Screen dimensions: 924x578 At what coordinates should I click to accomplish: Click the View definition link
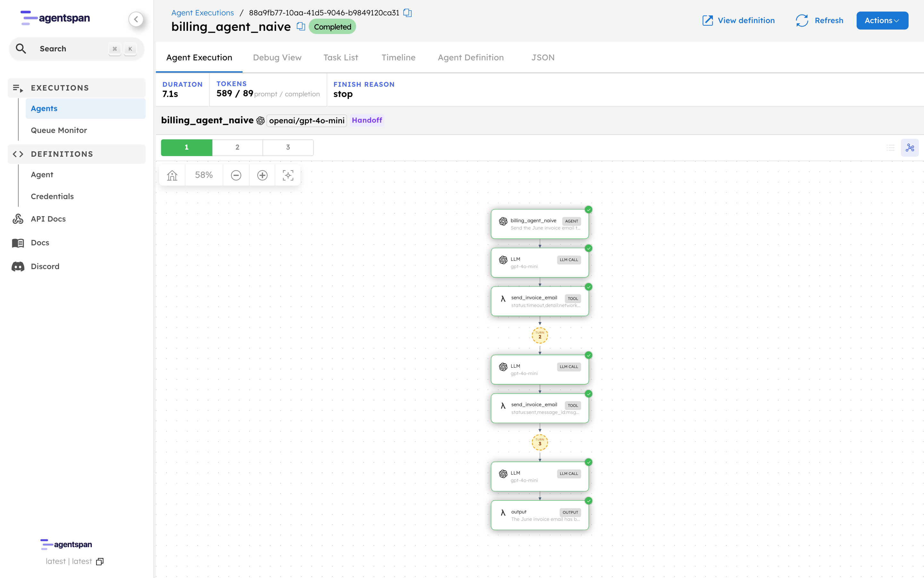click(x=739, y=20)
